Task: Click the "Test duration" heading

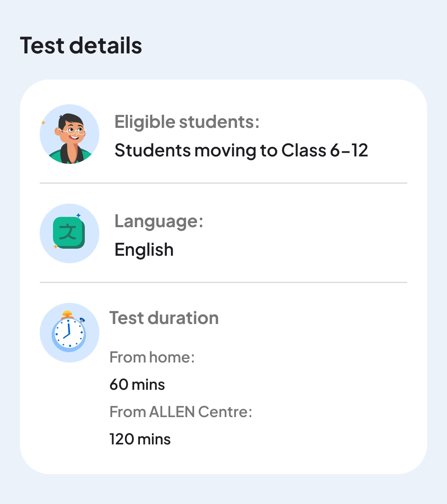Action: (x=164, y=318)
